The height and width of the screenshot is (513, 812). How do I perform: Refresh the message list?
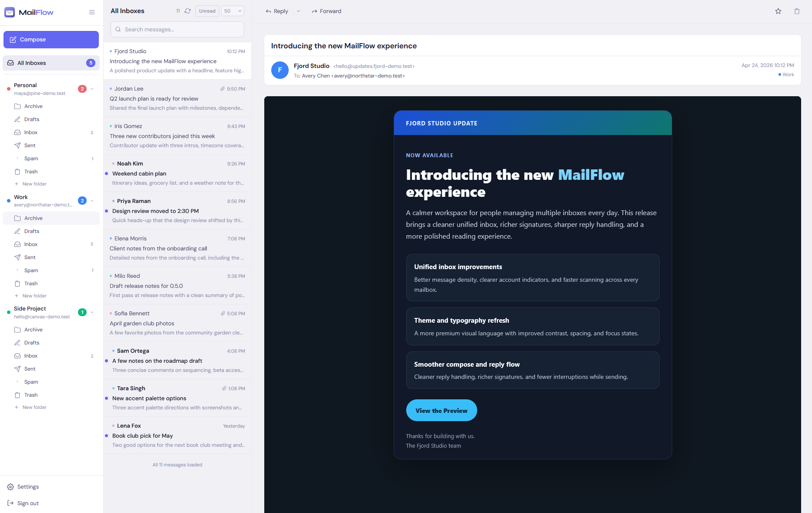187,11
